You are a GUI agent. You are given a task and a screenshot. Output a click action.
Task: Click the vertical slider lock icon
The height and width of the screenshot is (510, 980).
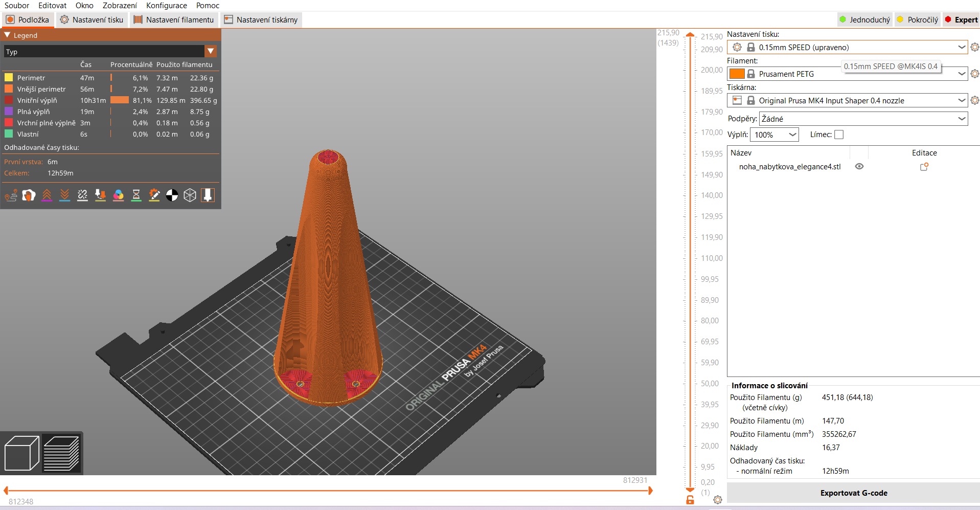pos(690,500)
